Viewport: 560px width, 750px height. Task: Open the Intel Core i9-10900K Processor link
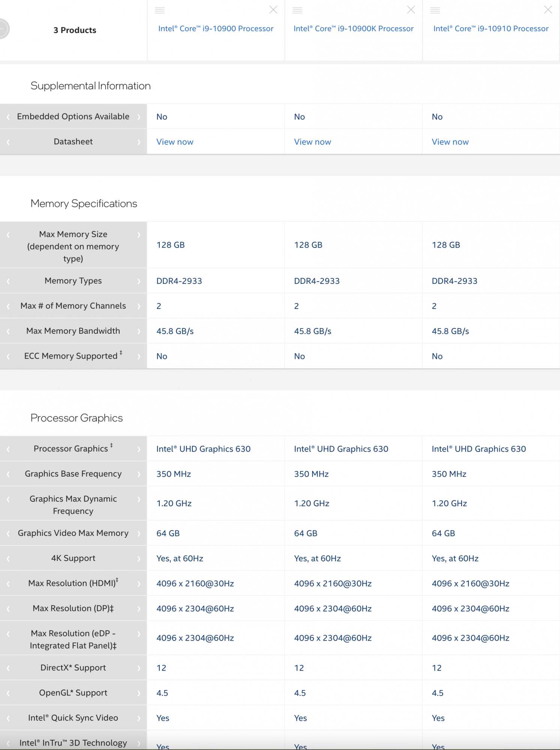click(353, 28)
